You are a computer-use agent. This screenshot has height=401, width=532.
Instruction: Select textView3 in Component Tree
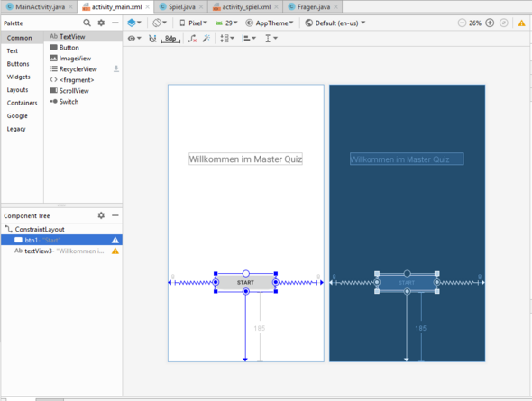pyautogui.click(x=61, y=251)
